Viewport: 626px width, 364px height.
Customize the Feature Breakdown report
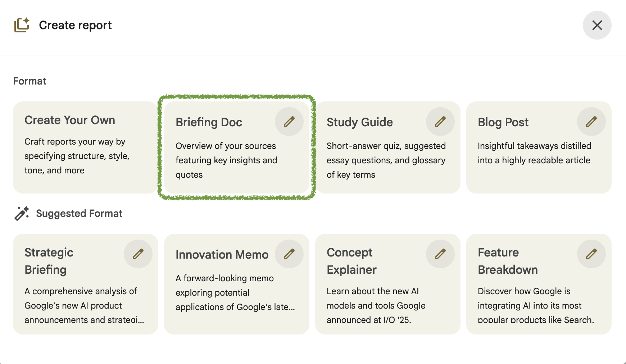coord(591,254)
